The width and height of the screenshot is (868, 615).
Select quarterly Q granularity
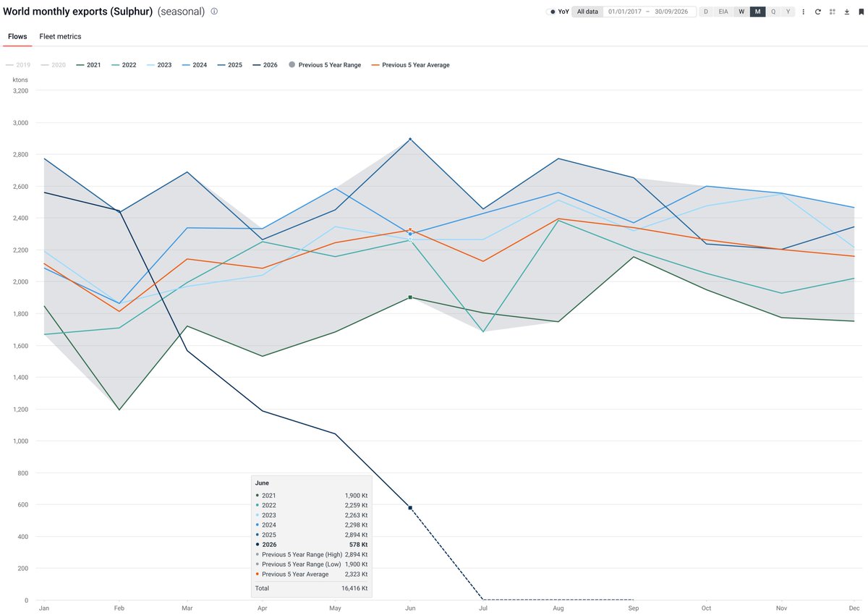click(x=773, y=12)
